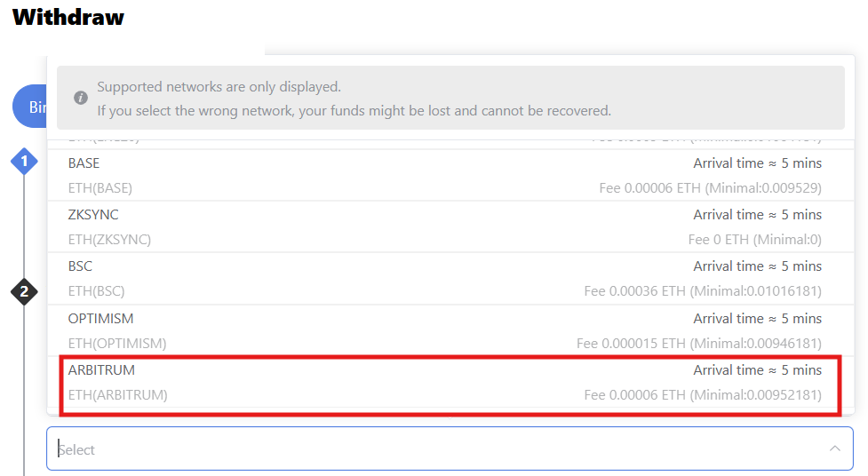868x476 pixels.
Task: Click the ETH(BASE) sublabel
Action: 100,188
